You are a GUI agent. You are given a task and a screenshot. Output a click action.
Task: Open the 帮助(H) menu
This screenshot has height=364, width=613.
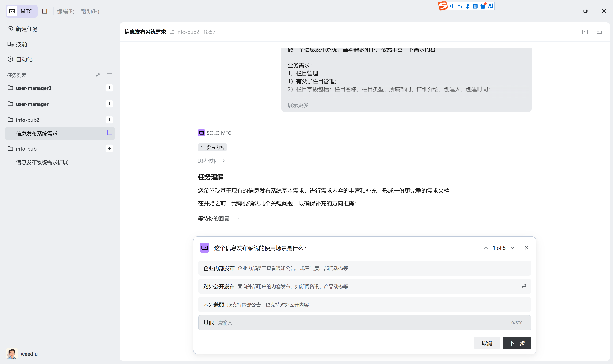pos(90,11)
